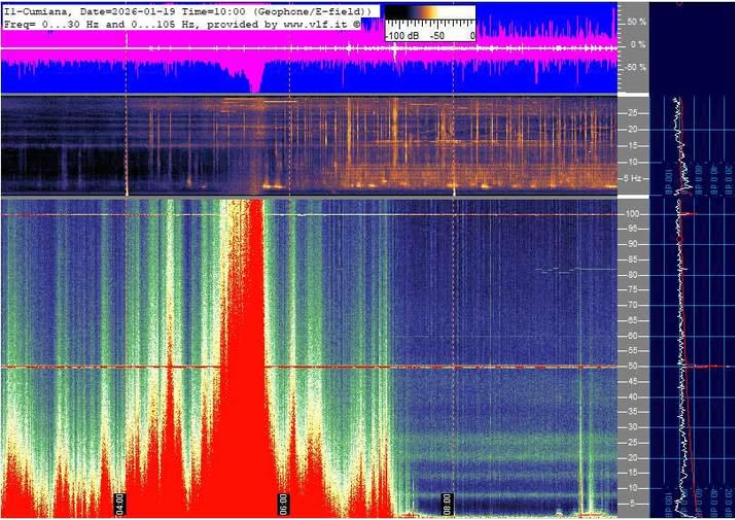
Task: Click the I1-Cumiana date title line
Action: (188, 9)
